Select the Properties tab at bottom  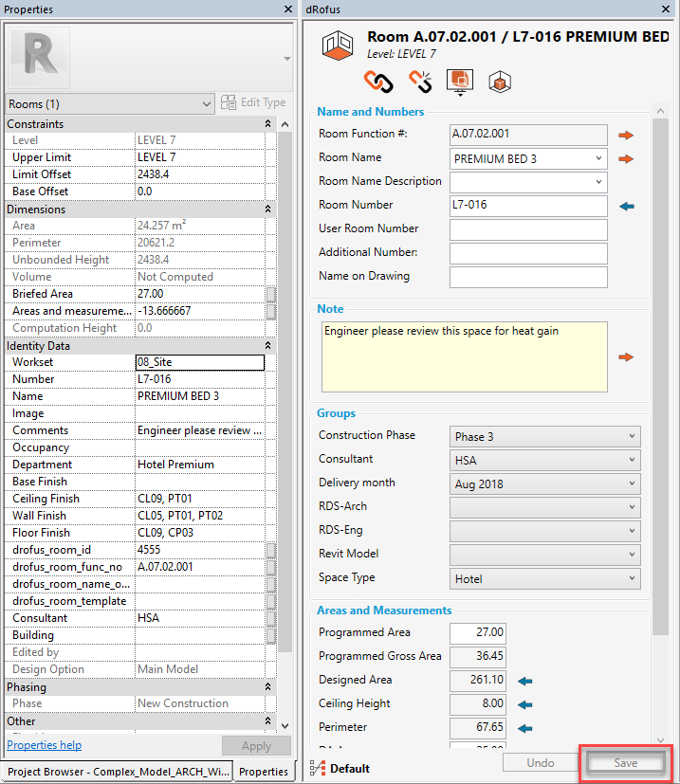pos(264,772)
